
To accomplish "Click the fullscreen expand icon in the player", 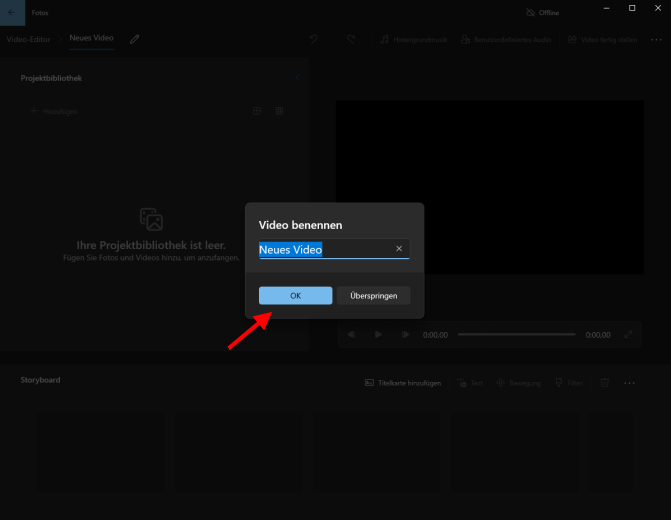I will point(629,335).
